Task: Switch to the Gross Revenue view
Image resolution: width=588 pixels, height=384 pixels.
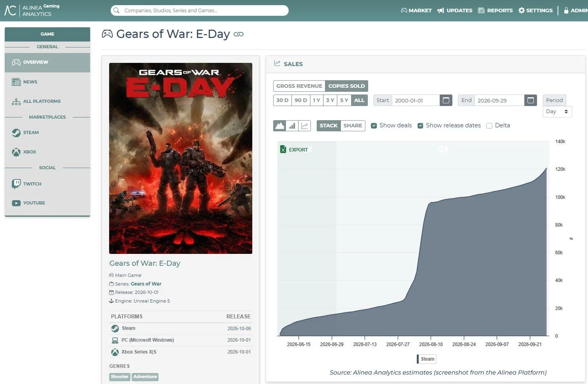Action: pos(299,86)
